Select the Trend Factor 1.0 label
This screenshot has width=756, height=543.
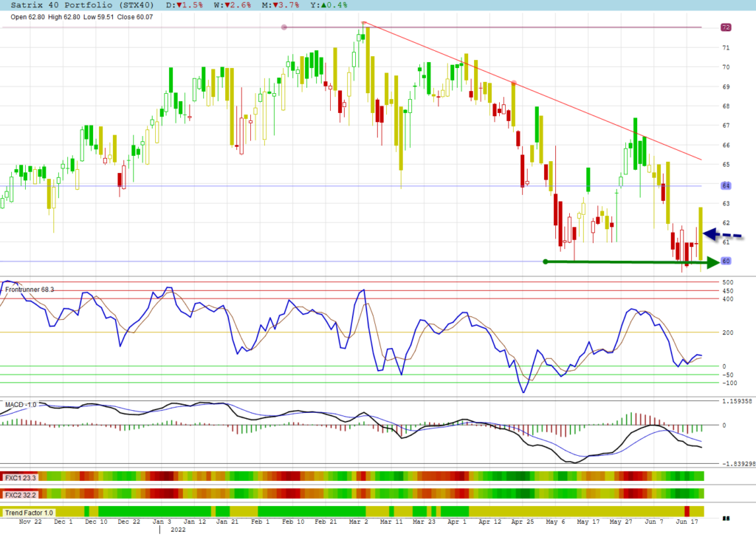tap(29, 513)
